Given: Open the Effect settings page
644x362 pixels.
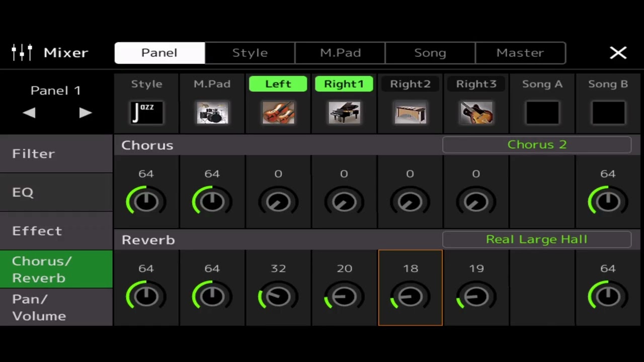Looking at the screenshot, I should click(56, 231).
